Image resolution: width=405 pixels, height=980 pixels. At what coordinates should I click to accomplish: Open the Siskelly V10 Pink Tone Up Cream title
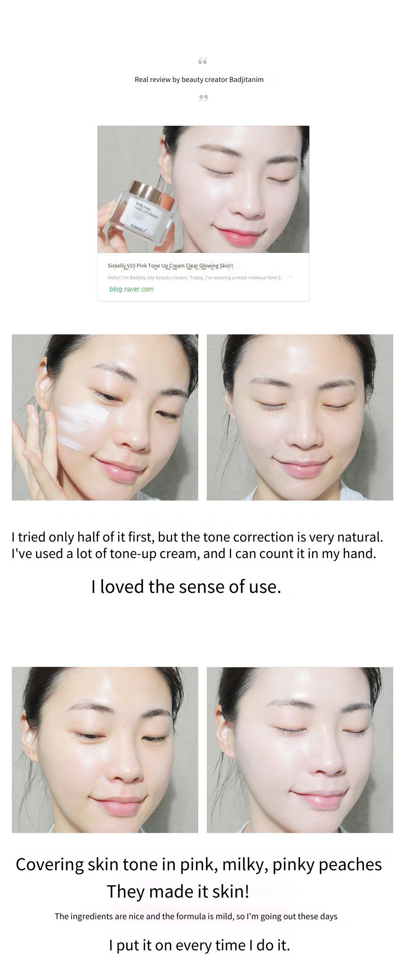point(170,266)
